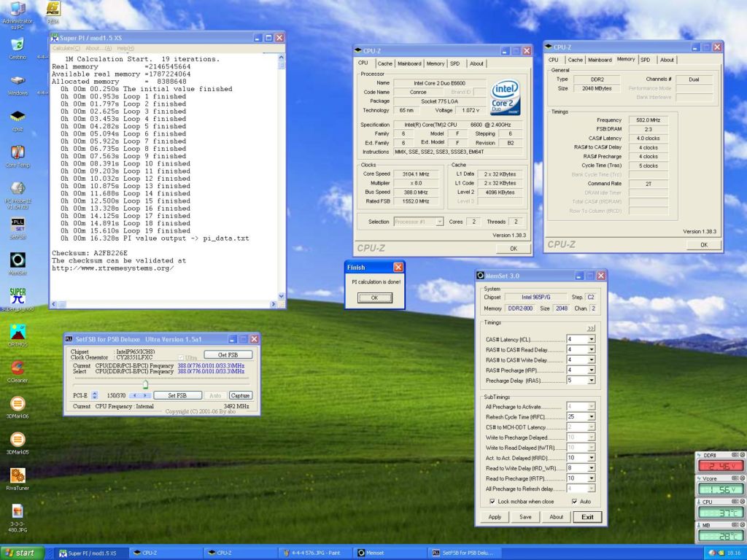Toggle the Auto checkbox in MemSet
Viewport: 747px width, 560px height.
pyautogui.click(x=574, y=502)
